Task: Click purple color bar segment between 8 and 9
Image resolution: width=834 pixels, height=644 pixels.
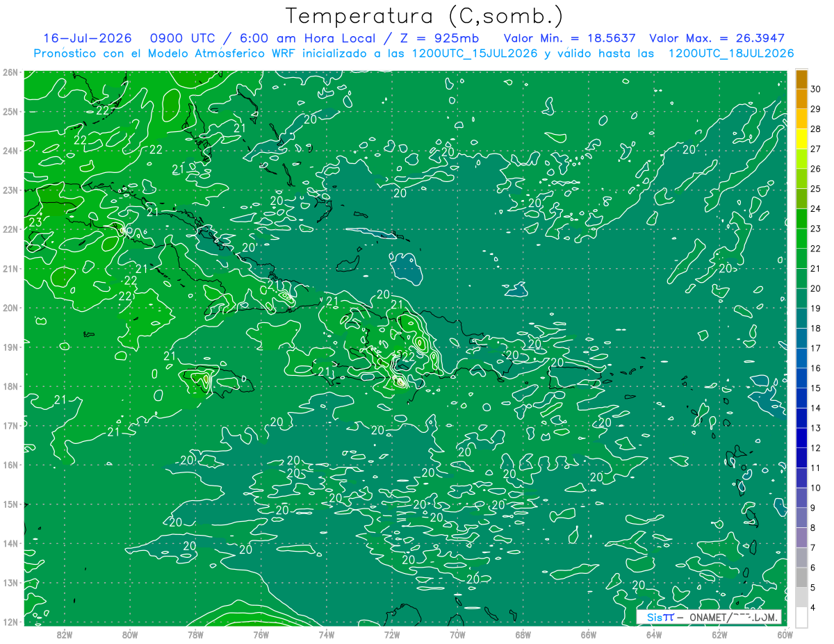Action: 801,518
